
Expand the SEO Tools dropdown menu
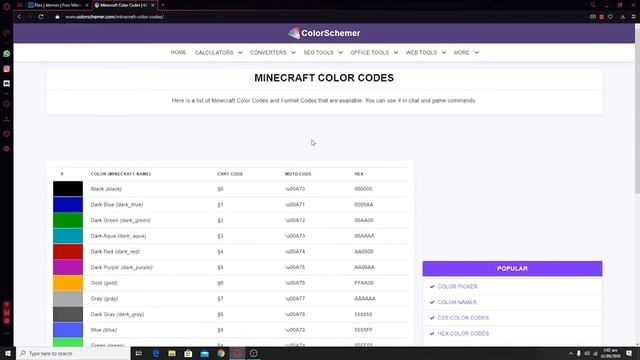click(x=323, y=53)
